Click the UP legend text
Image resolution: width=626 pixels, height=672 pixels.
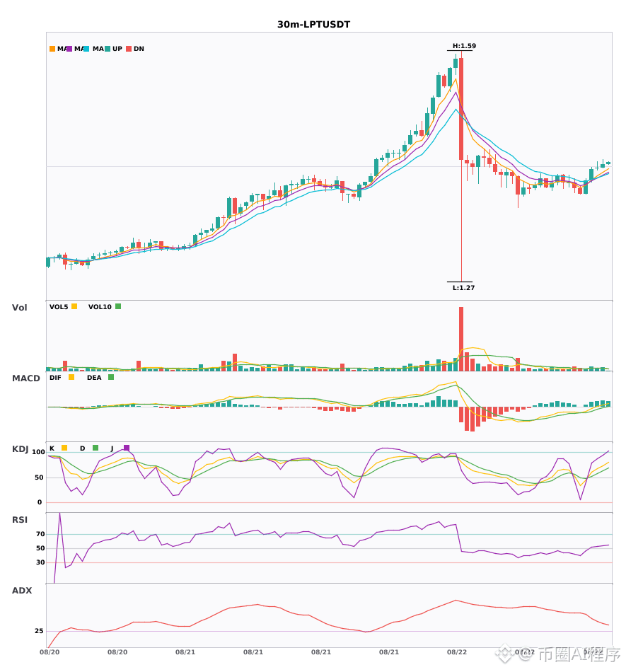tap(117, 49)
